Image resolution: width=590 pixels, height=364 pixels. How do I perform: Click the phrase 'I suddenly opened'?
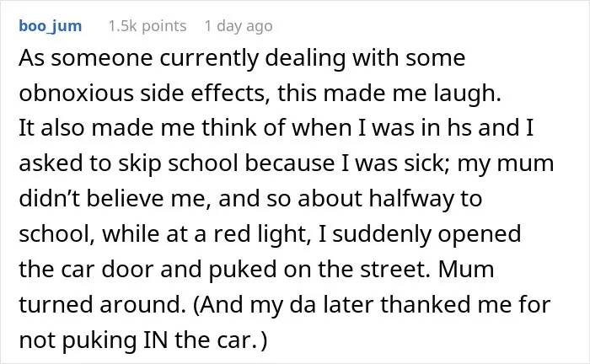point(420,234)
